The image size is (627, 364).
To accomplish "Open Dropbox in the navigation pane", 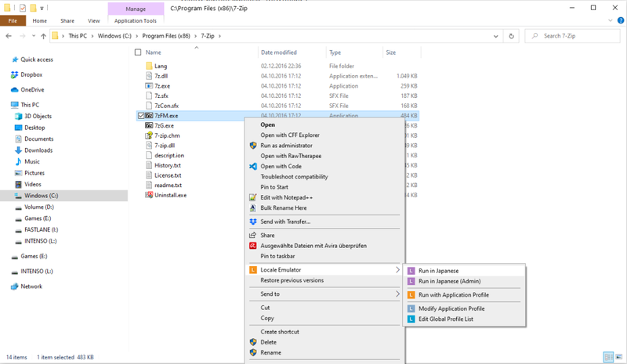I will coord(31,74).
